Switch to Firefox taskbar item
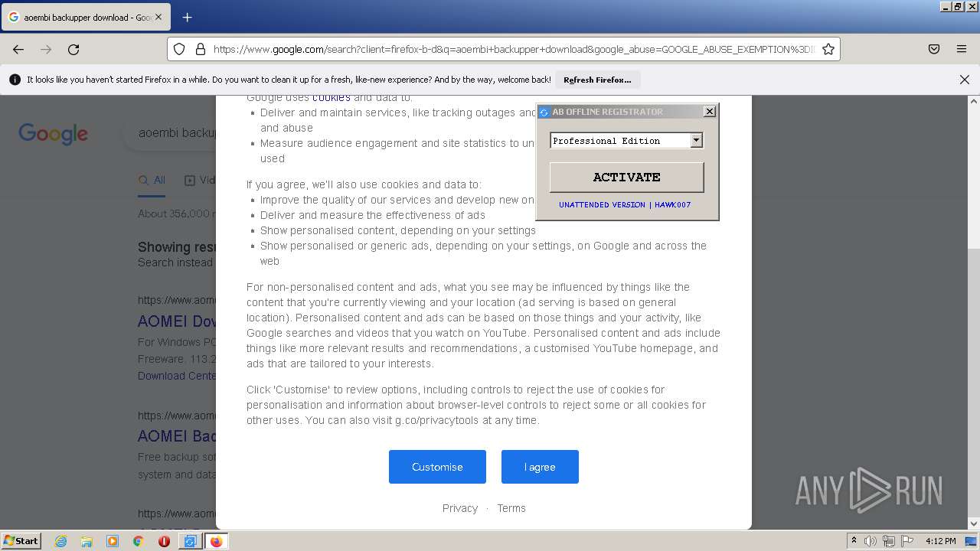The image size is (980, 551). [x=216, y=541]
